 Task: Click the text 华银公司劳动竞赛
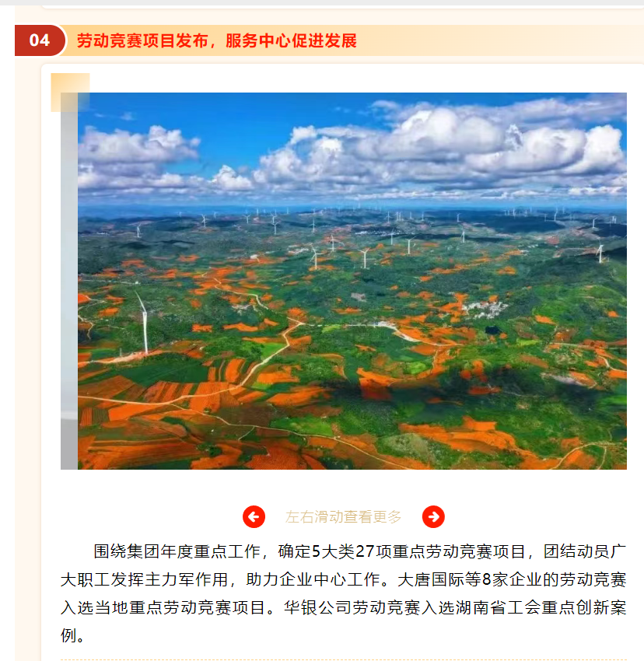352,607
